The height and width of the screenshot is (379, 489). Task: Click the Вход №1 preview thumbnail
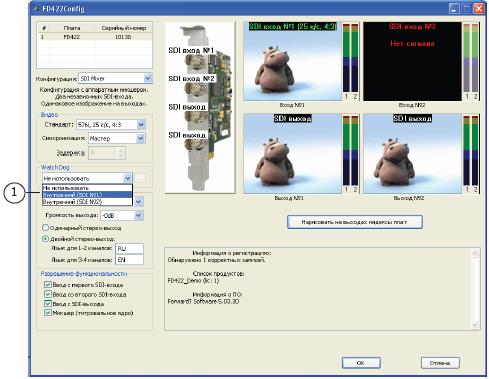292,61
